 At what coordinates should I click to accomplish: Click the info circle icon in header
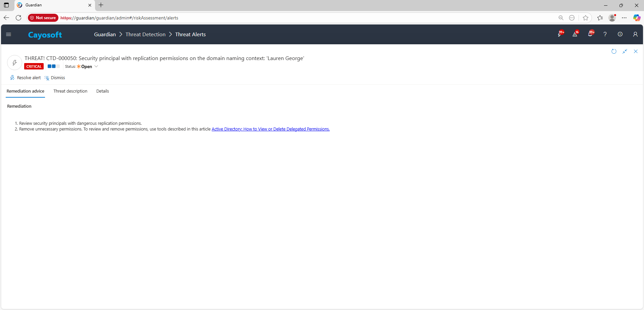pos(620,34)
